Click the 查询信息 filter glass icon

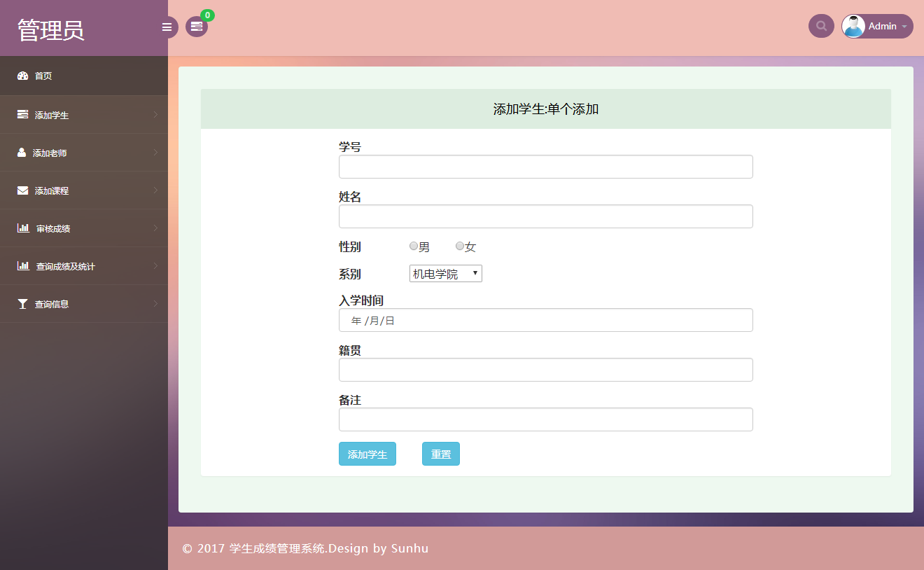[x=22, y=304]
